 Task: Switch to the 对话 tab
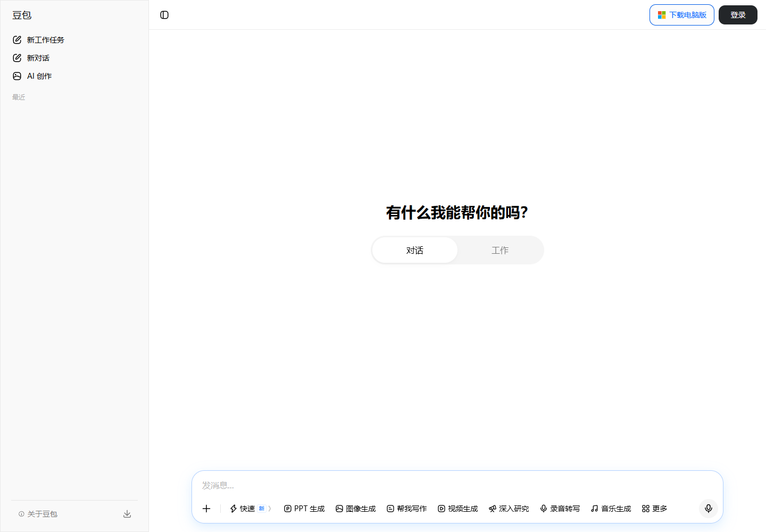[x=415, y=250]
